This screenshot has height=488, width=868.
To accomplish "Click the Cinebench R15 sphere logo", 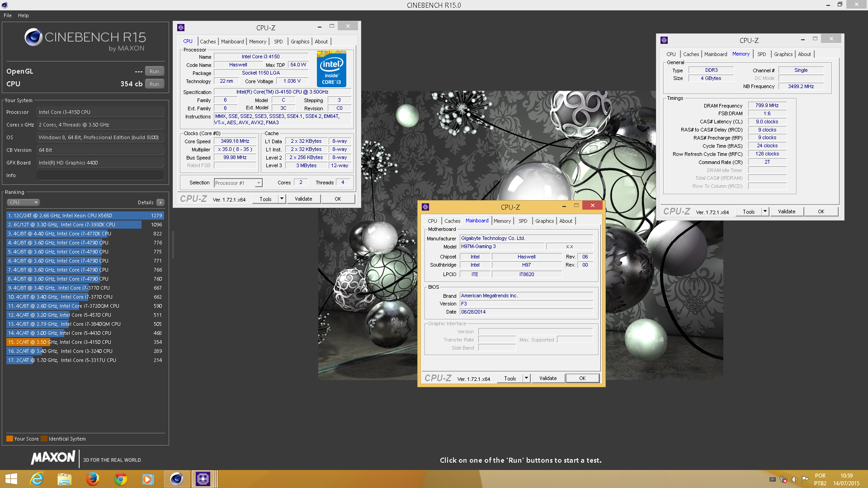I will point(33,37).
